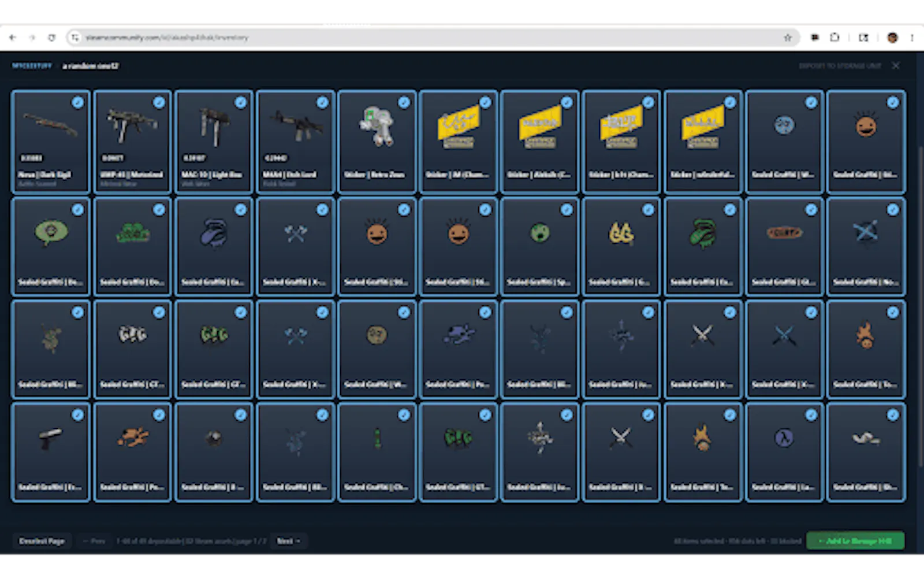Click the Nova item float value badge

32,158
